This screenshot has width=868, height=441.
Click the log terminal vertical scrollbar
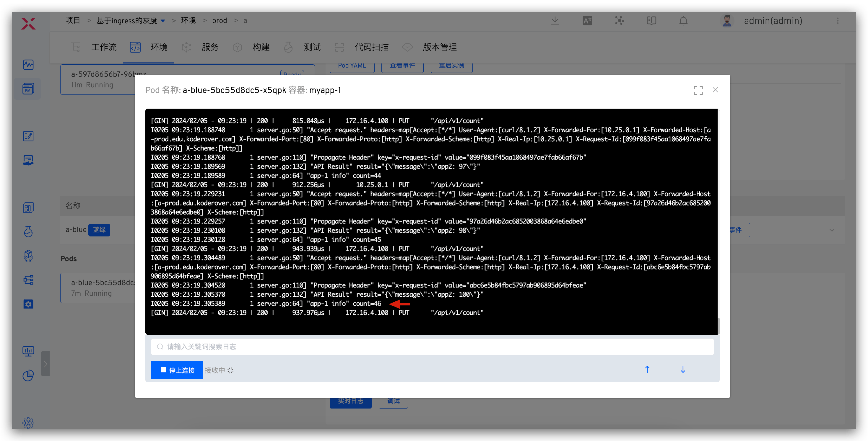coord(719,326)
